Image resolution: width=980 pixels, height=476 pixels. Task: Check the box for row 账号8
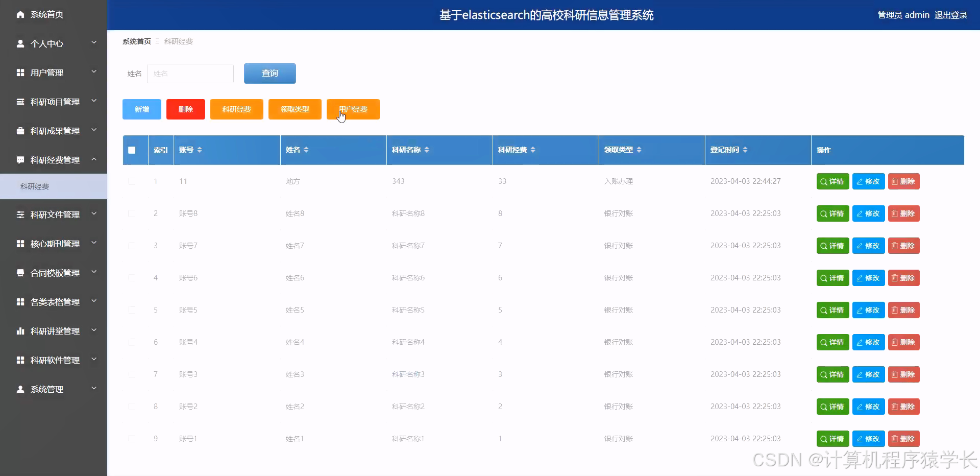132,213
